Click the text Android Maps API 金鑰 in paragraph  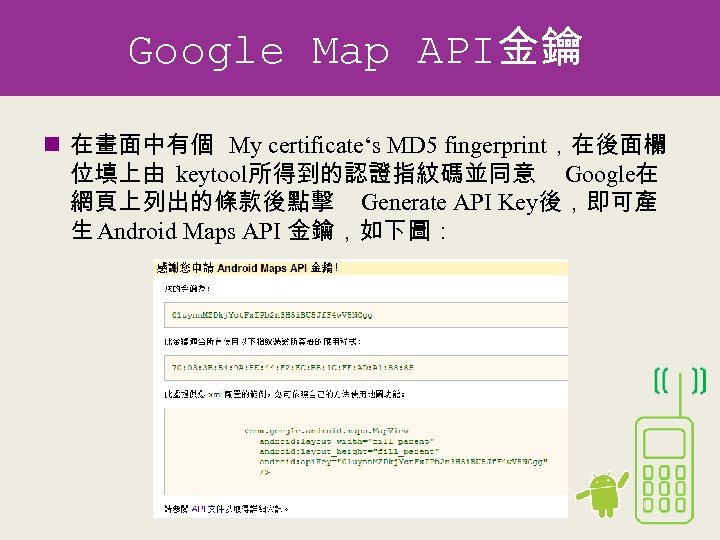pos(216,231)
